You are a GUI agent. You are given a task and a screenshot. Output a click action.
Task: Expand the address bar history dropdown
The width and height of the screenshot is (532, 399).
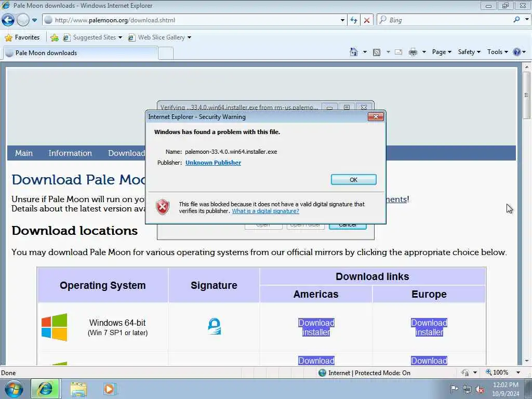click(x=342, y=20)
